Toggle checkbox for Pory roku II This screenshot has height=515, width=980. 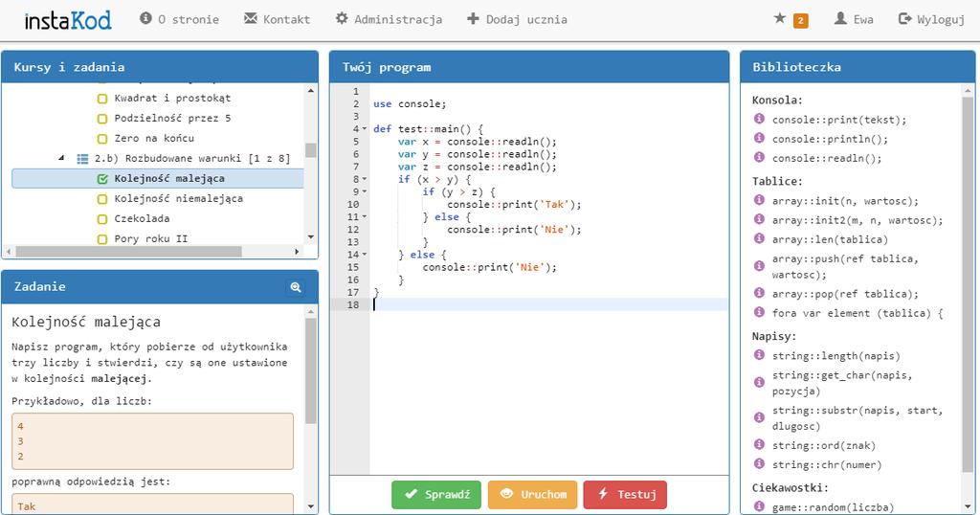(x=102, y=238)
